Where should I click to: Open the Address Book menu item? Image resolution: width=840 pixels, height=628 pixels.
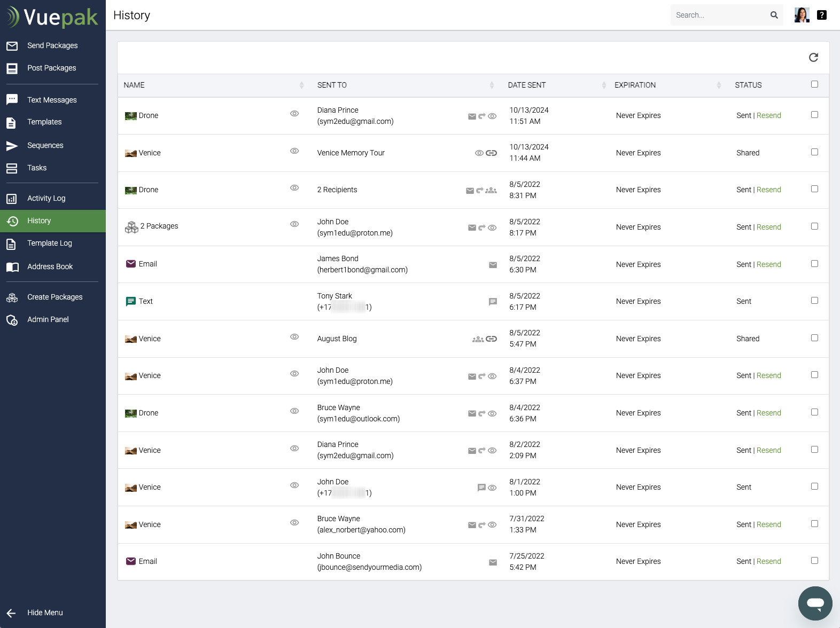click(50, 266)
